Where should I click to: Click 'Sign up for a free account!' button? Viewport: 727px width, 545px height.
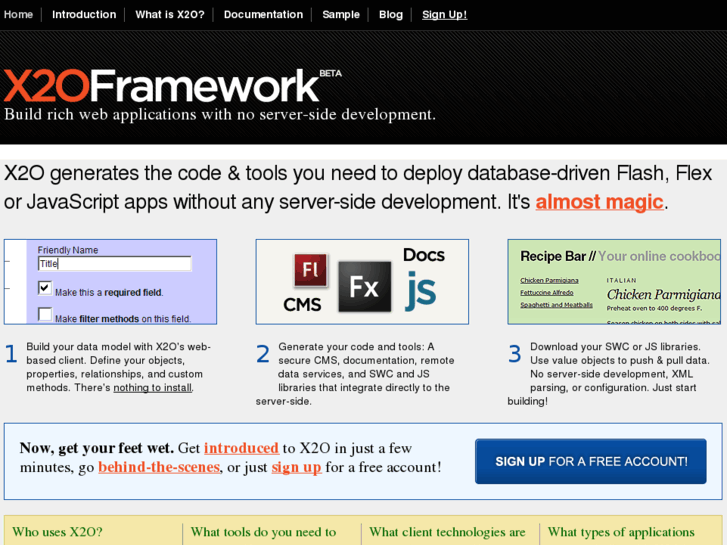pos(591,461)
